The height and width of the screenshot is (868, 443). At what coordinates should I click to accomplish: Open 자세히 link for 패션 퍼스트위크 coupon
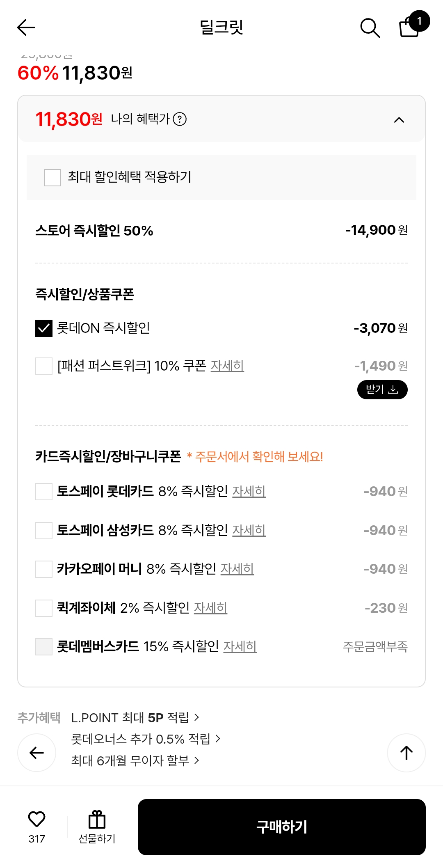tap(227, 365)
